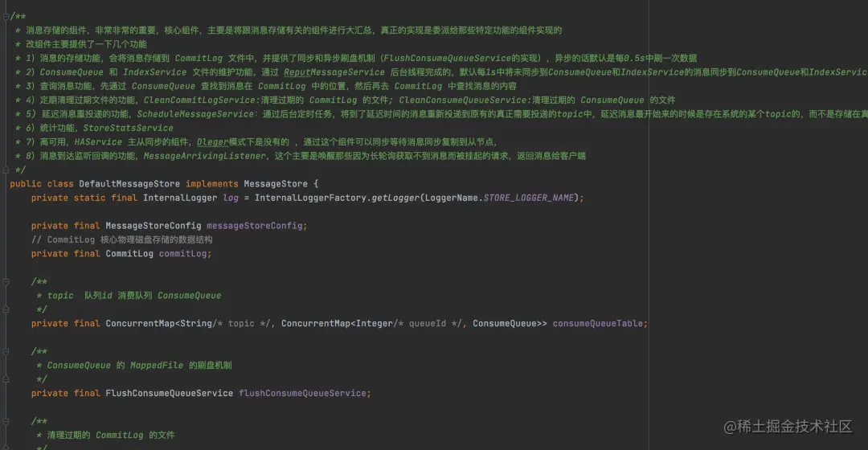868x450 pixels.
Task: Collapse class Javadoc at its opening /** fold marker
Action: (6, 17)
